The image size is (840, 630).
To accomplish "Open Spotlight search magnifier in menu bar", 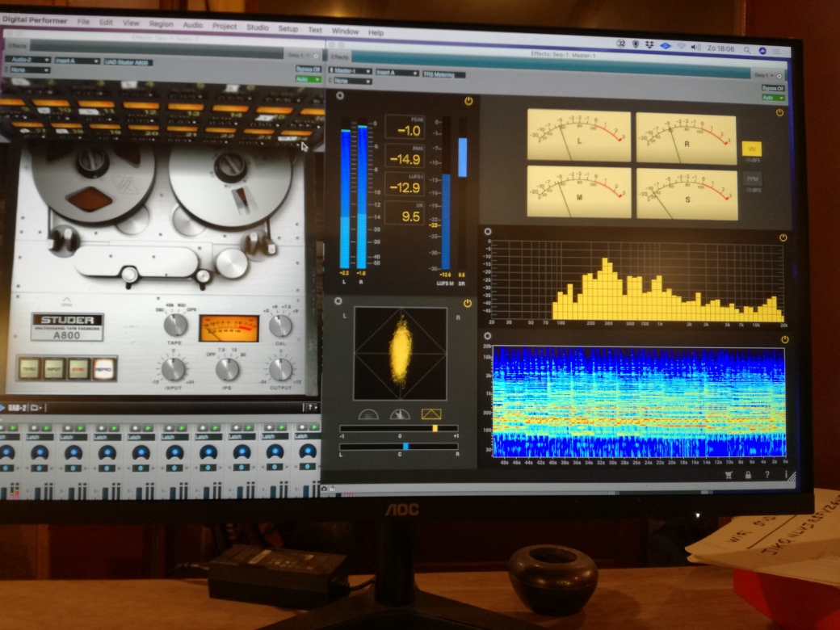I will (747, 49).
